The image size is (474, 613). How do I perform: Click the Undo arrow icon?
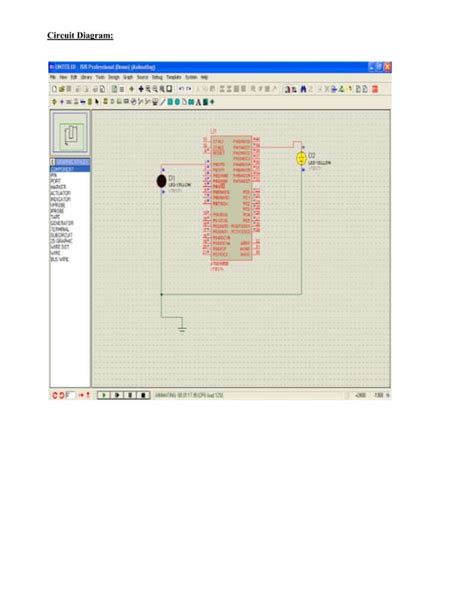(x=181, y=89)
